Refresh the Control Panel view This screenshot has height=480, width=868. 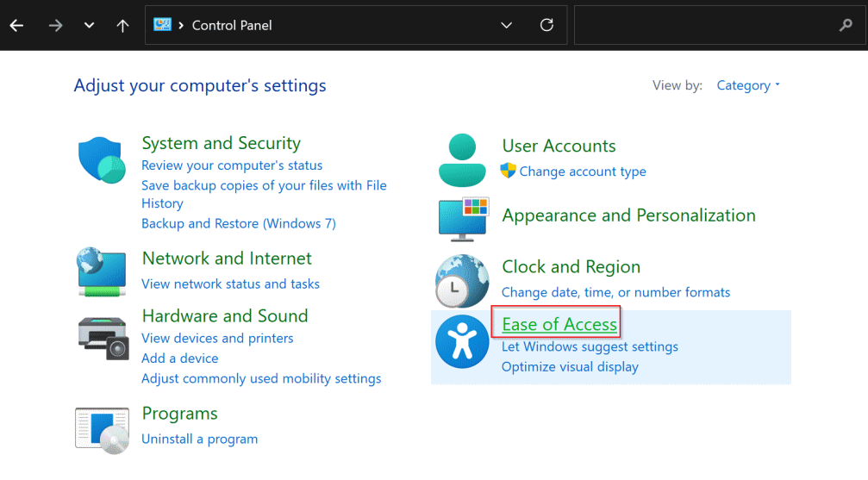click(x=546, y=25)
